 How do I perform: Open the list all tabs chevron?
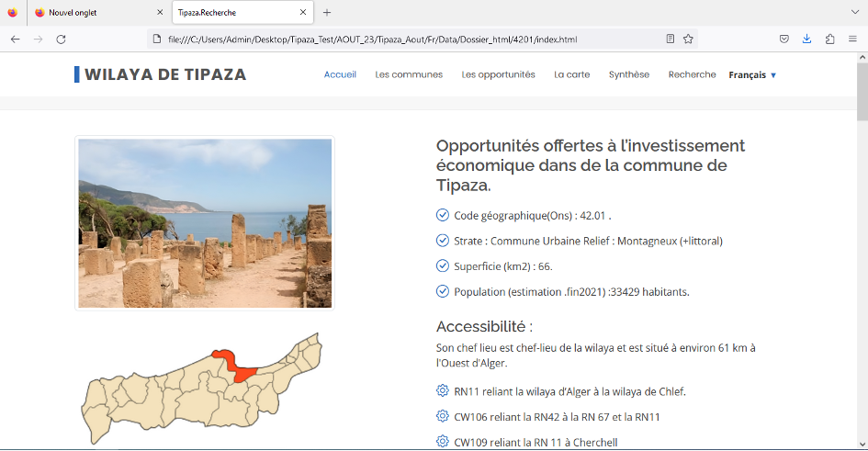(853, 13)
